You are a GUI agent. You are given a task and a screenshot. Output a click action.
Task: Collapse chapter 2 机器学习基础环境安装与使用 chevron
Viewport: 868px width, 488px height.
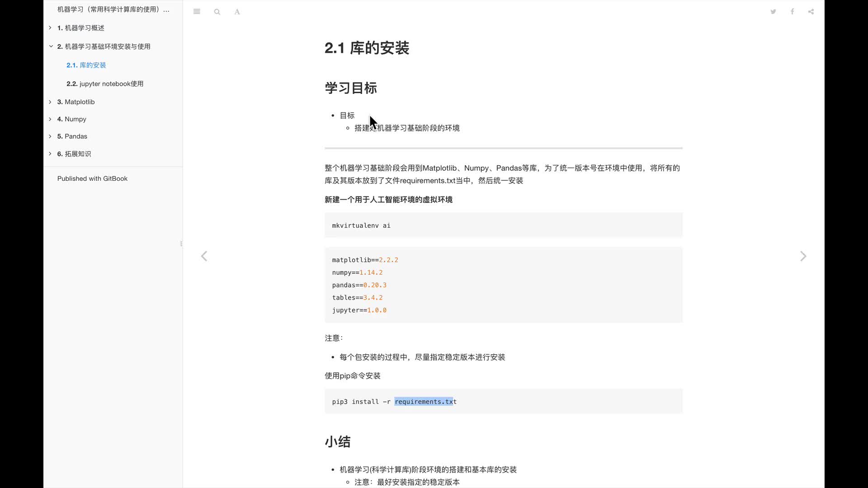tap(51, 46)
